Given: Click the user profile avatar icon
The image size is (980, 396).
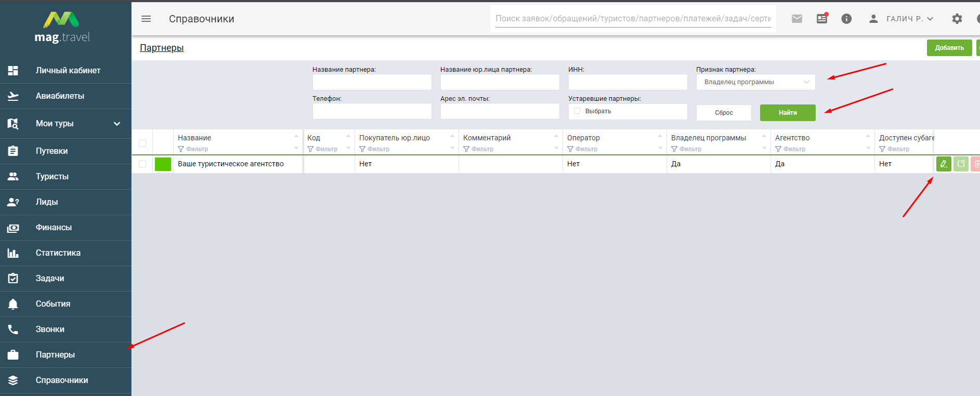Looking at the screenshot, I should 873,19.
